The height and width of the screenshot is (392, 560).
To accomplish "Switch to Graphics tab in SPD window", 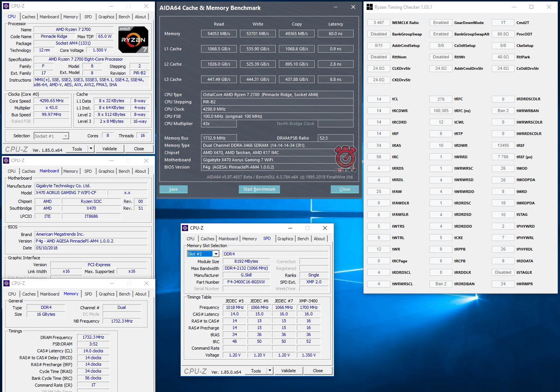I will coord(285,239).
